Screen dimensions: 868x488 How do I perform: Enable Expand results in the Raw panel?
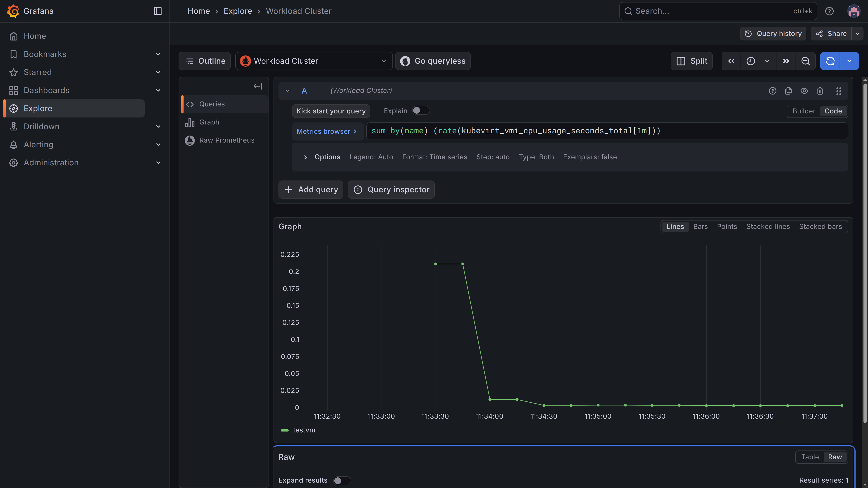(342, 481)
